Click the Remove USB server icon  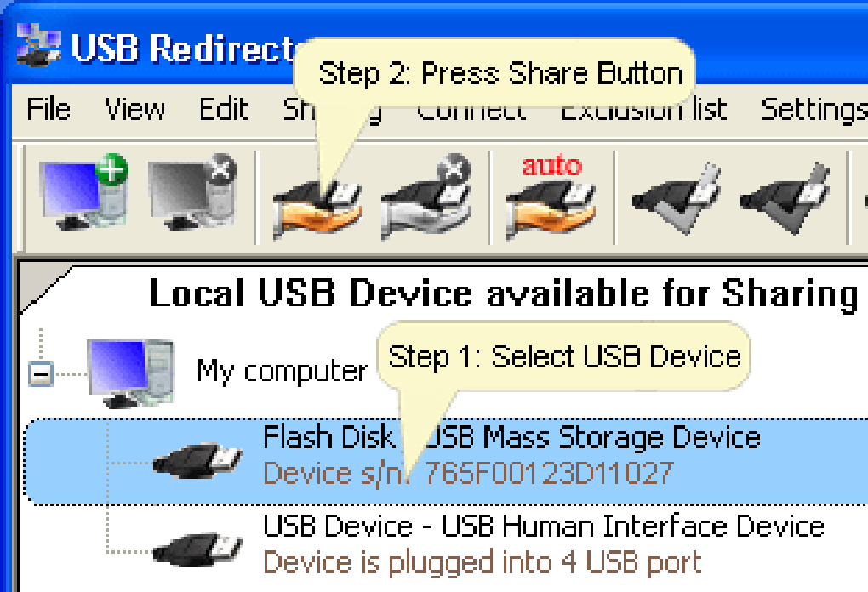click(192, 192)
